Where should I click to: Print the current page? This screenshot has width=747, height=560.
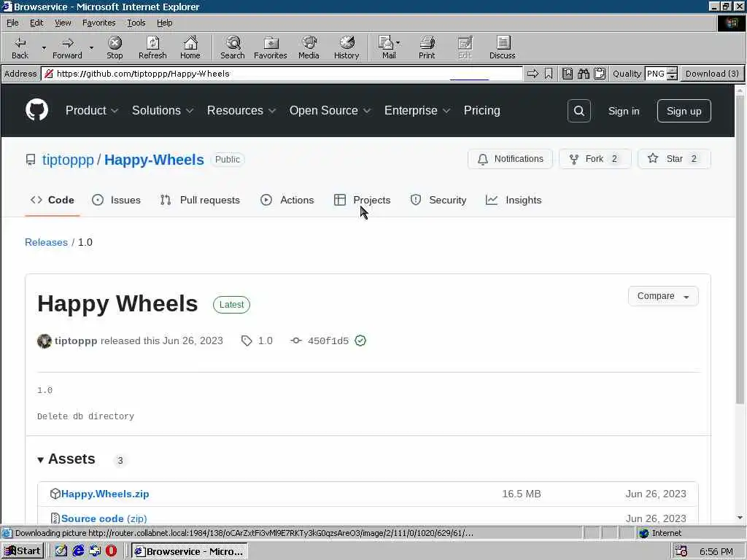tap(427, 47)
